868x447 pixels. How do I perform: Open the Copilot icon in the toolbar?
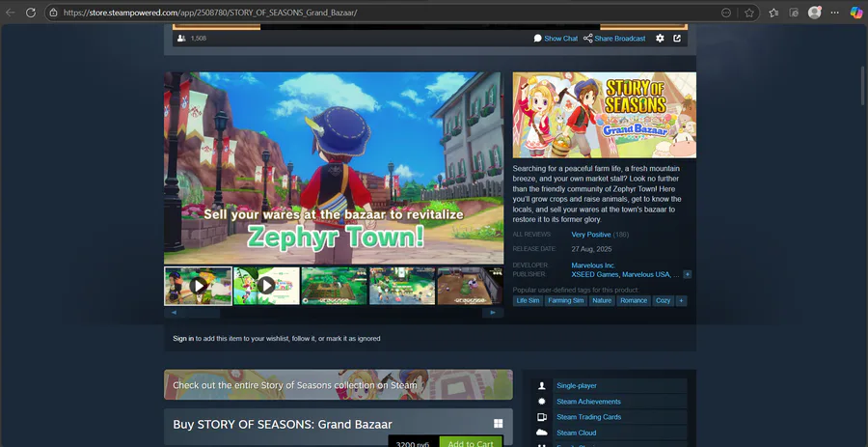pos(855,13)
